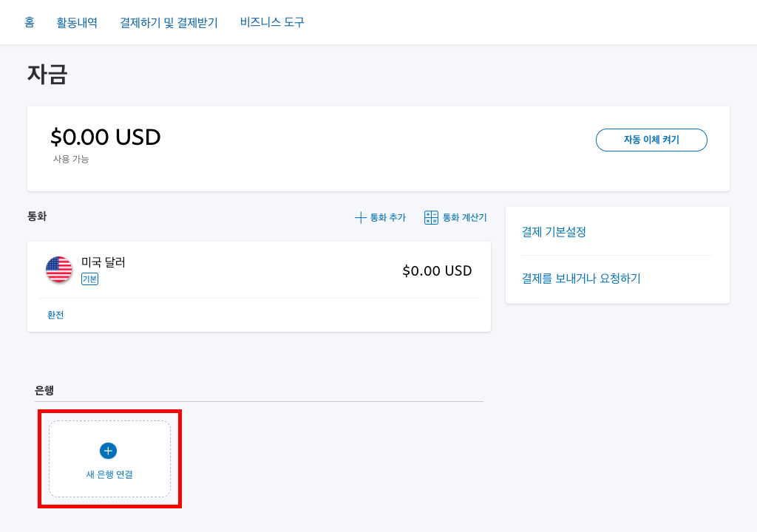Click the 통화 추가 text link
The image size is (757, 532).
387,217
